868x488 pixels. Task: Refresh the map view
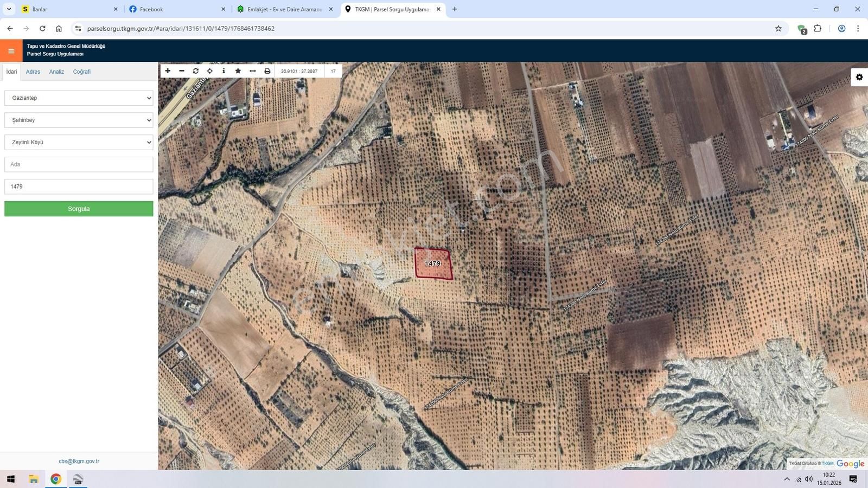pos(196,71)
